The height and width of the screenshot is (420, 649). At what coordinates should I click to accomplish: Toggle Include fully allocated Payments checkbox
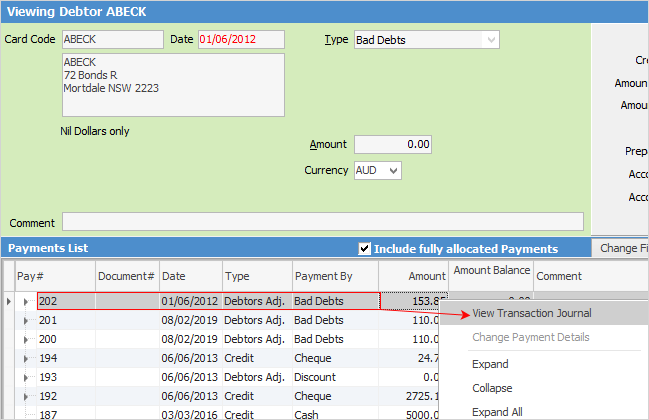click(x=364, y=248)
